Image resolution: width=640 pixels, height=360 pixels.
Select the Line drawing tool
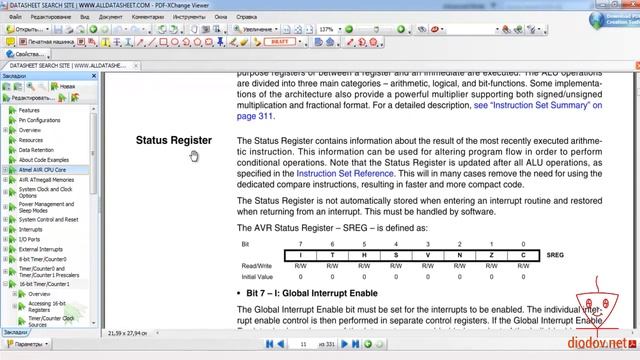pyautogui.click(x=152, y=42)
